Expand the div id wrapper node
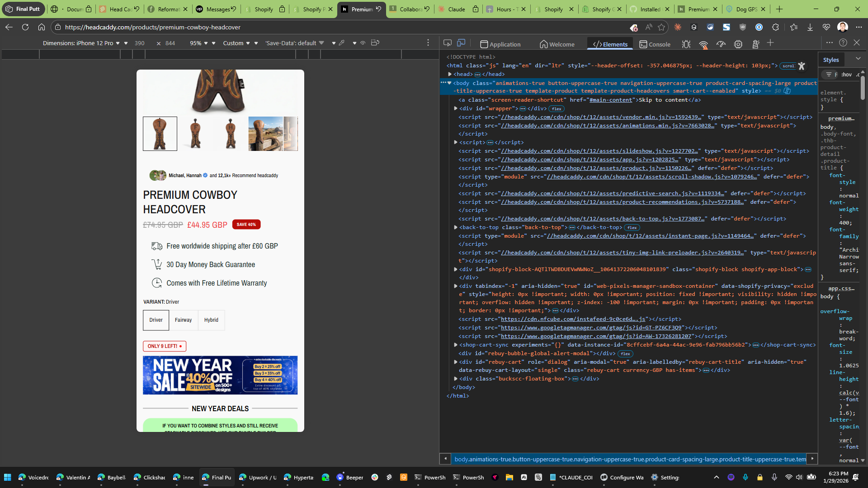Viewport: 868px width, 488px height. [x=456, y=108]
